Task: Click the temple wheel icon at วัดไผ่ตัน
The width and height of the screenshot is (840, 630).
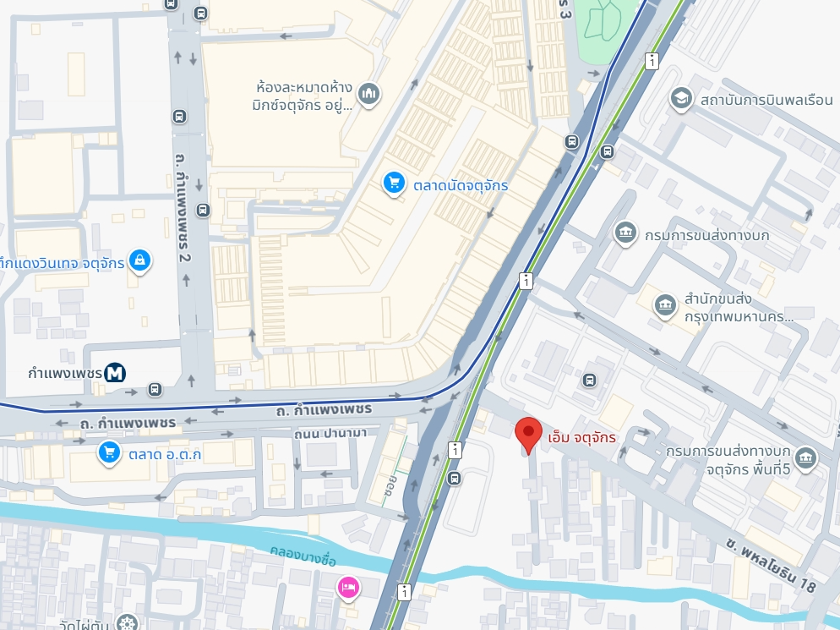Action: point(127,623)
